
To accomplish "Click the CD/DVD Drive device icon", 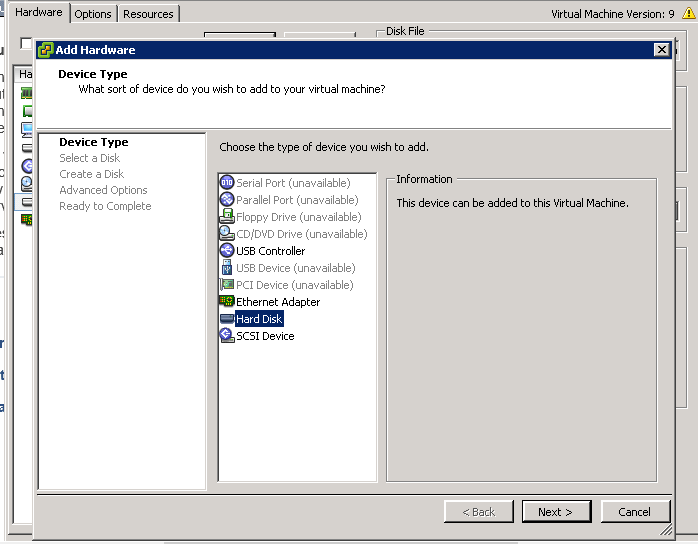I will [227, 233].
